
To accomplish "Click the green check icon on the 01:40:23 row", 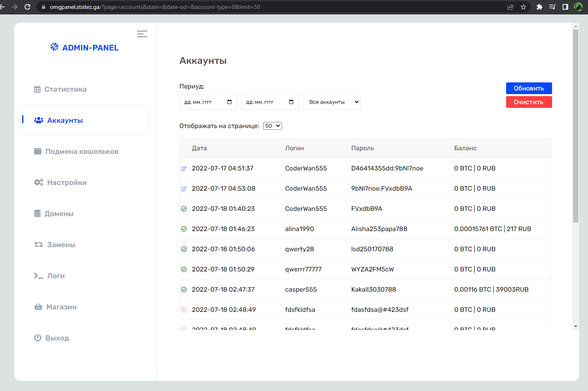I will [x=184, y=209].
